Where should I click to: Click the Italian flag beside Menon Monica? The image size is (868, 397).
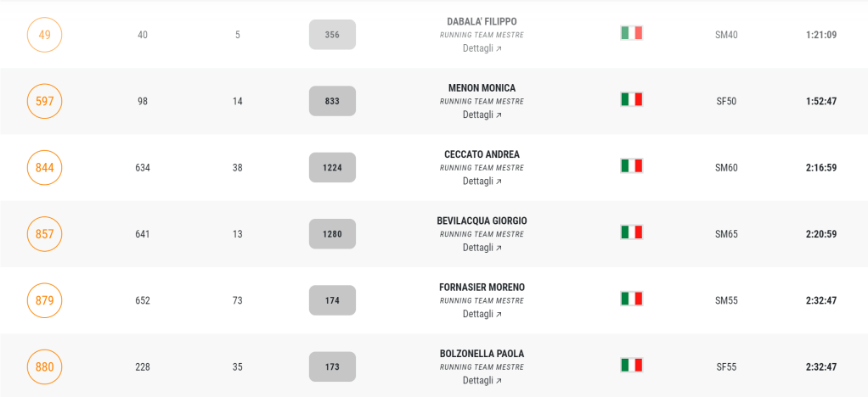631,99
